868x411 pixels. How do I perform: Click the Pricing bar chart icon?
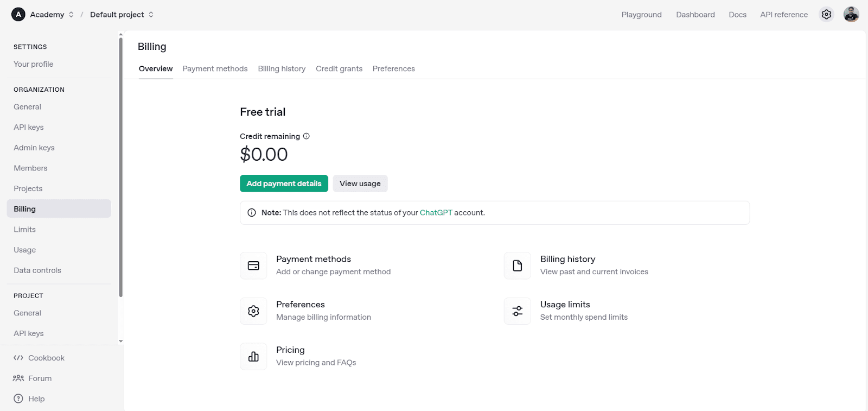tap(253, 356)
